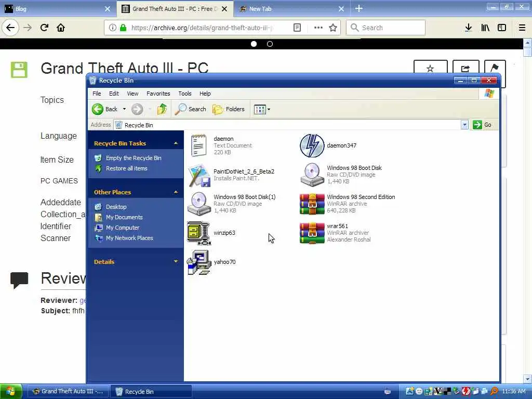
Task: Select the wrar561 WinRAR icon
Action: pos(312,233)
